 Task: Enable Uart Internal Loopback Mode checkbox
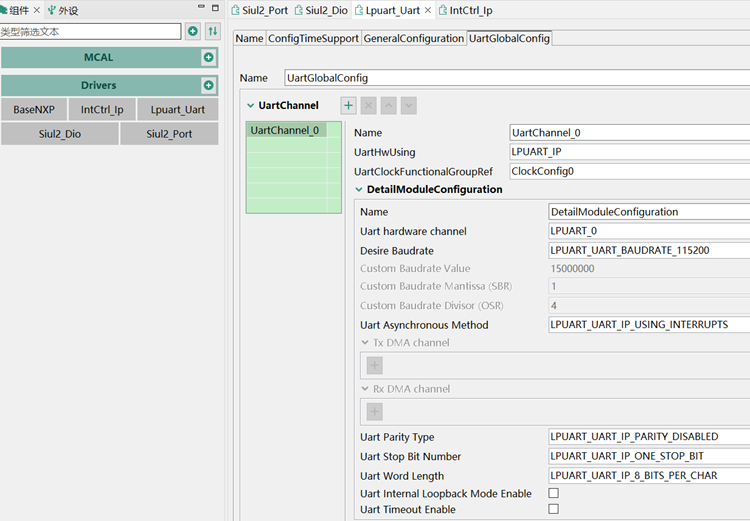[x=553, y=493]
